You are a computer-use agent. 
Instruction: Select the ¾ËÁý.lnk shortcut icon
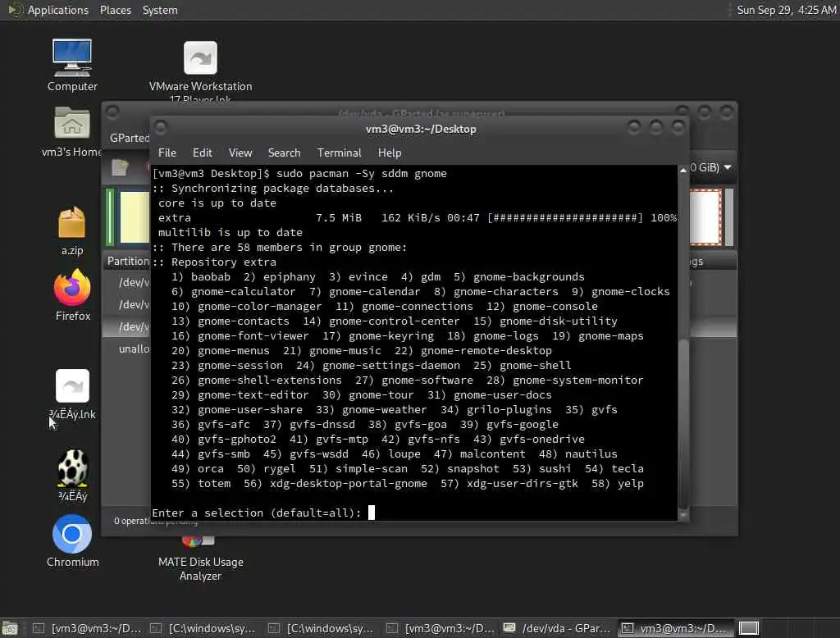(72, 394)
